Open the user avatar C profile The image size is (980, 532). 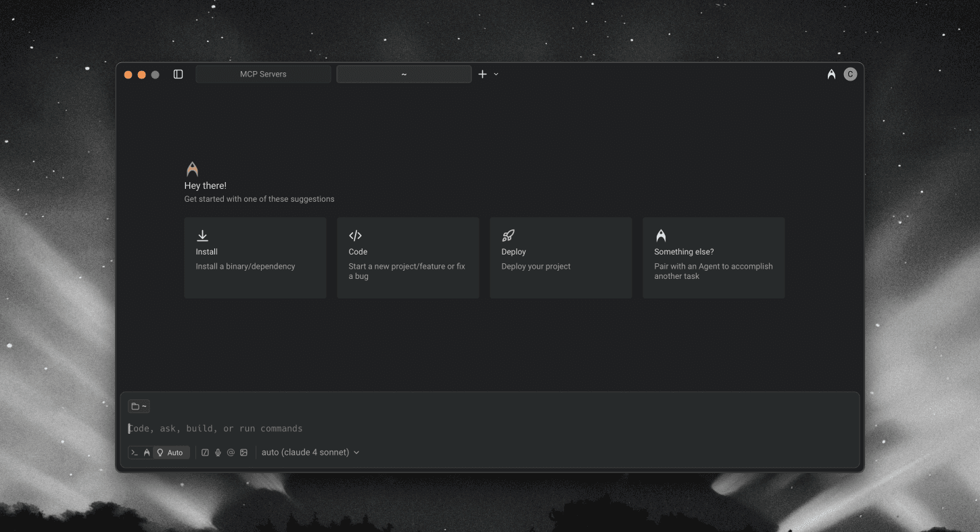[850, 74]
